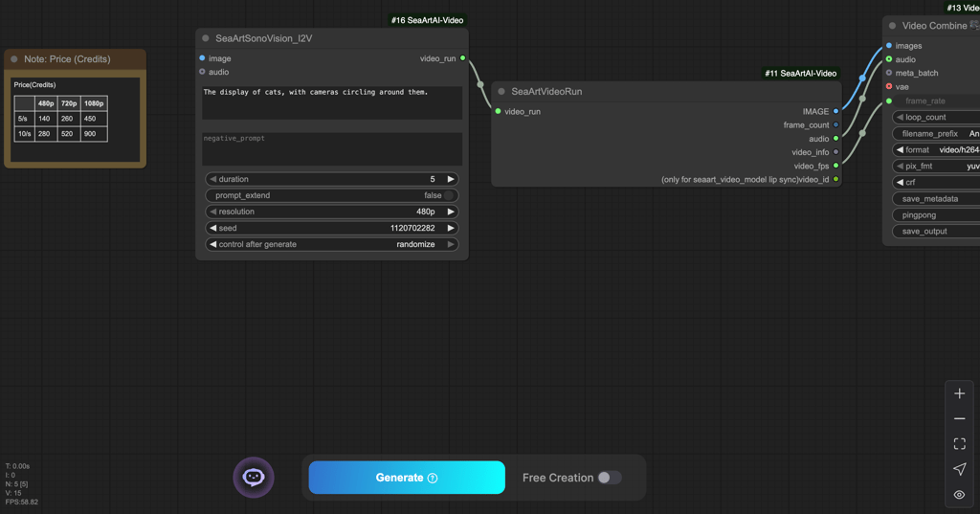Screen dimensions: 980x514
Task: Click the locate navigation arrow icon
Action: 959,469
